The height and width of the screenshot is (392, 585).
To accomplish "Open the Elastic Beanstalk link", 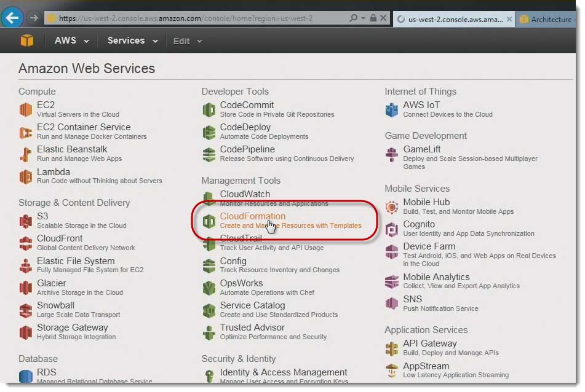I will [71, 149].
